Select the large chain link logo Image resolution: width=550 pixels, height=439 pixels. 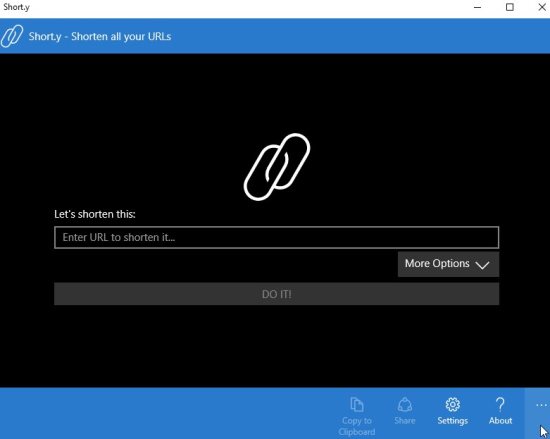(277, 167)
